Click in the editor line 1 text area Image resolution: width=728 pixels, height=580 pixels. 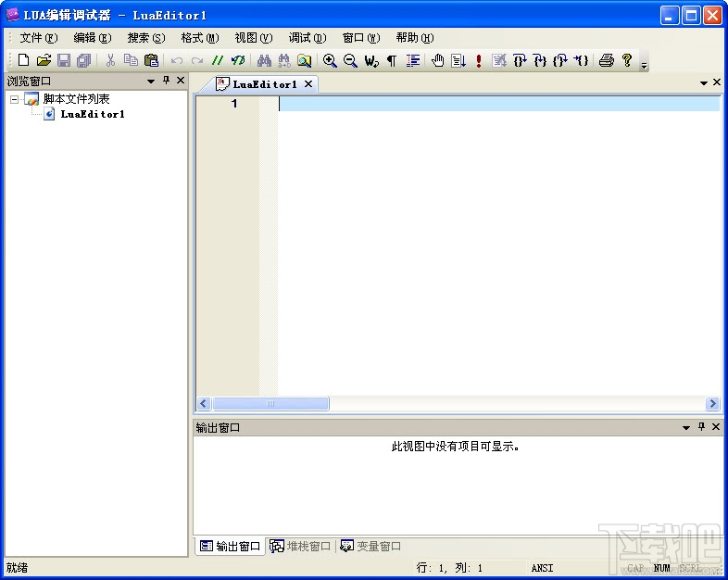click(499, 104)
